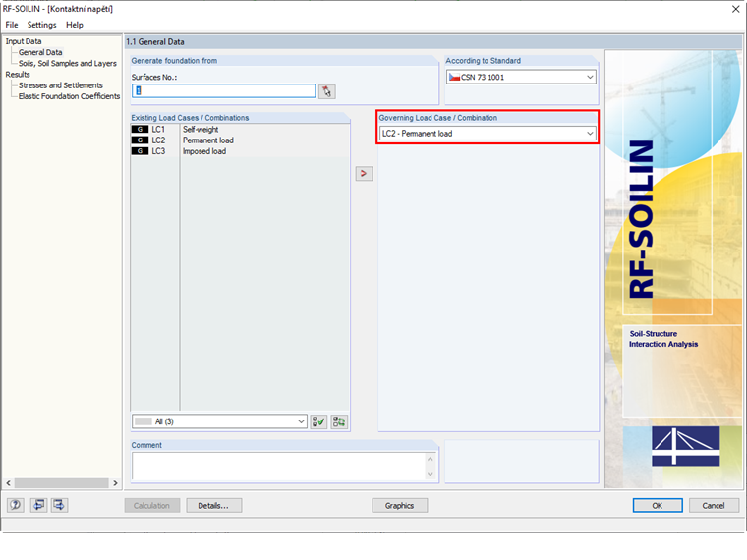
Task: Open the File menu
Action: pos(12,25)
